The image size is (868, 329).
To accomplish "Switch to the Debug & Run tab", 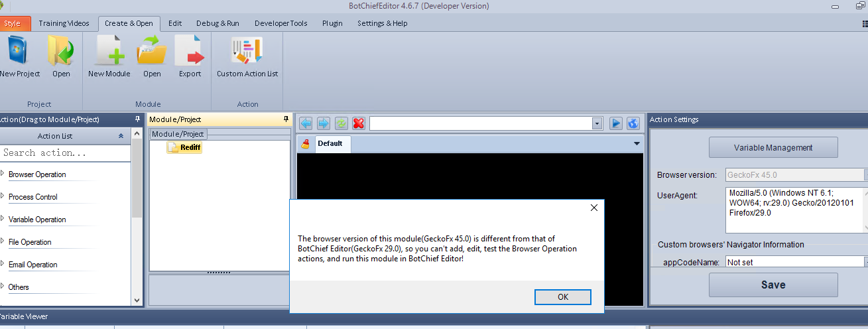I will [x=217, y=23].
